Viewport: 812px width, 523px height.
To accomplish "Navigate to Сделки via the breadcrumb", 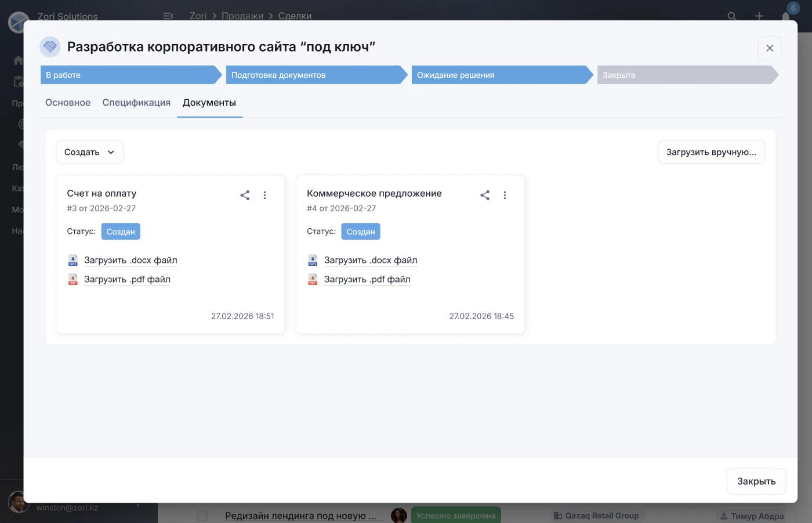I will pyautogui.click(x=295, y=16).
